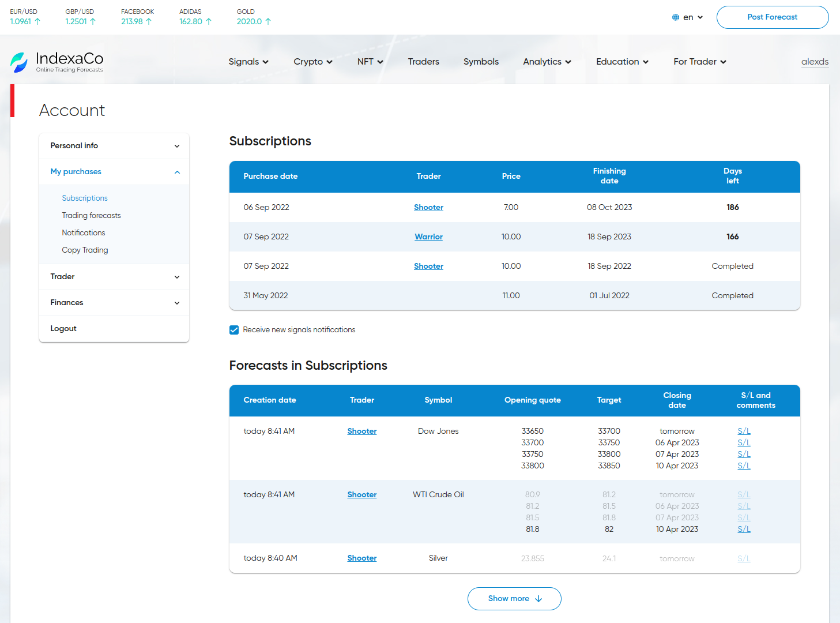840x623 pixels.
Task: Open the Education menu dropdown
Action: (622, 62)
